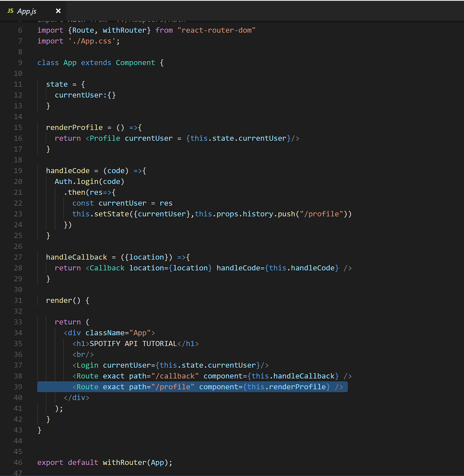
Task: Click line number 9 beside the class declaration
Action: click(20, 62)
